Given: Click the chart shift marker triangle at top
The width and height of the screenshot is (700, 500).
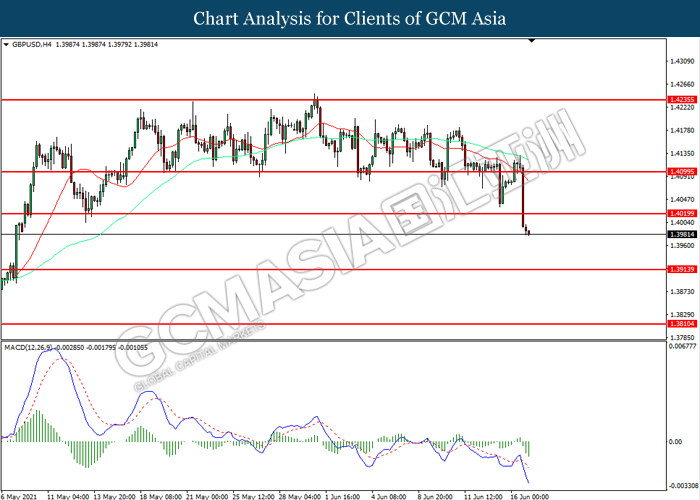Looking at the screenshot, I should 531,41.
